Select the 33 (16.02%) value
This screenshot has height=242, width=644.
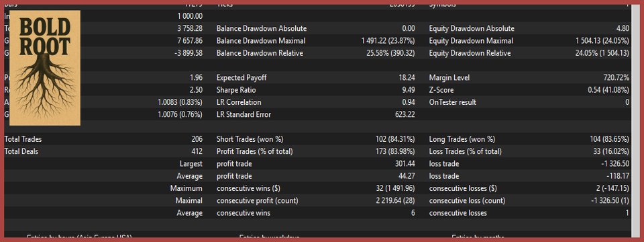tap(611, 151)
